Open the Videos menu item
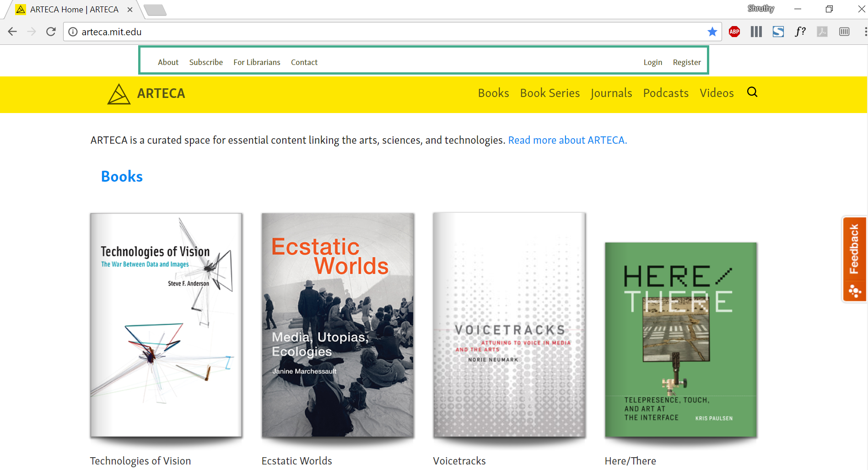Image resolution: width=868 pixels, height=470 pixels. 717,93
